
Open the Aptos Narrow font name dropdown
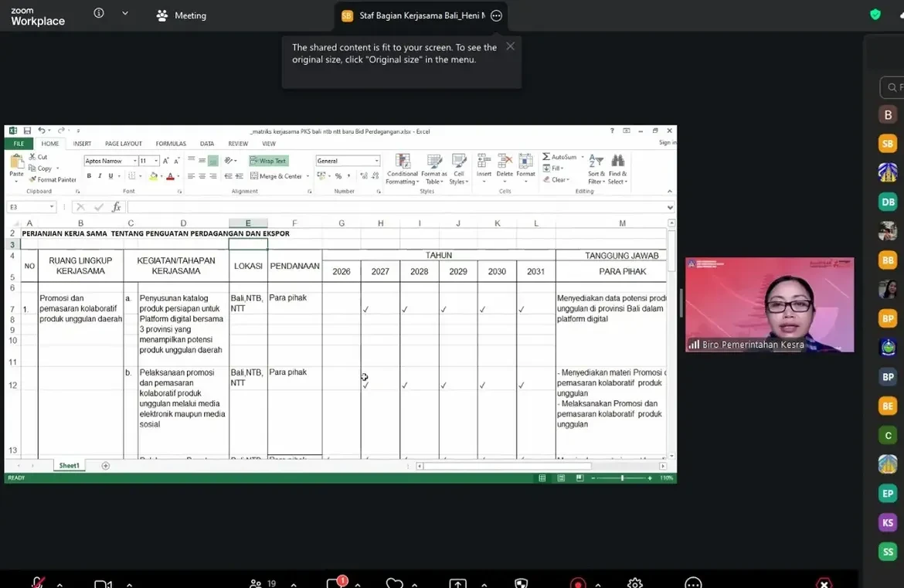click(135, 161)
